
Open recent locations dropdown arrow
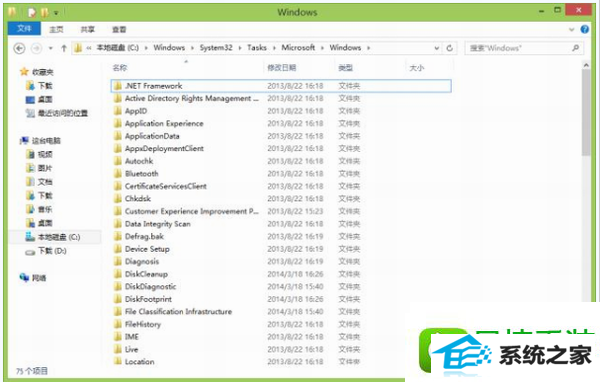point(51,48)
